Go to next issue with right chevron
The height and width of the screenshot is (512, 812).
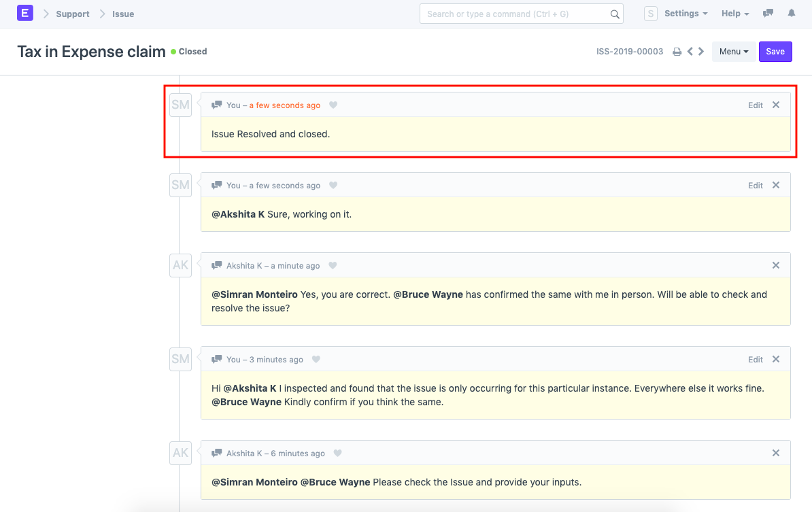tap(701, 52)
